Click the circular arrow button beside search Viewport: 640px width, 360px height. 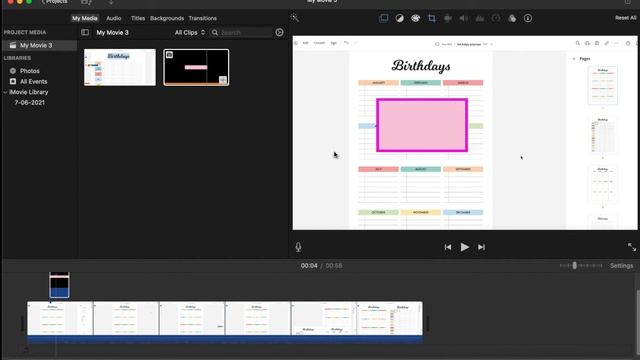click(x=279, y=32)
